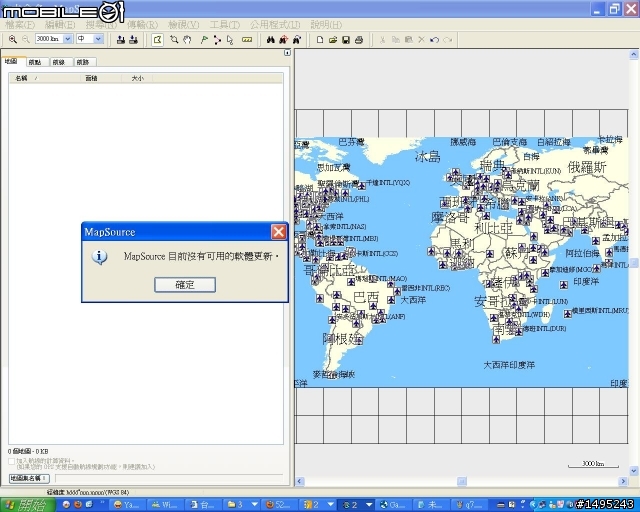The image size is (640, 512).
Task: Click the zoom in magnifier icon
Action: coord(13,39)
